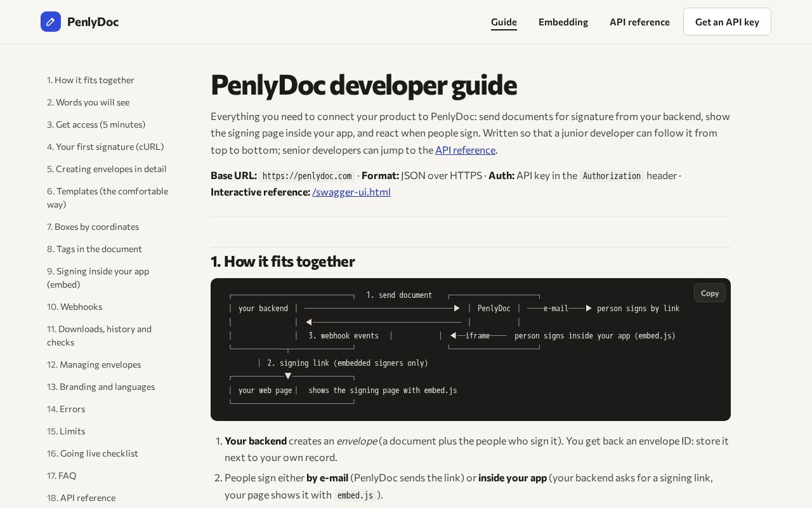Navigate to 12. Managing envelopes
Image resolution: width=812 pixels, height=508 pixels.
94,364
